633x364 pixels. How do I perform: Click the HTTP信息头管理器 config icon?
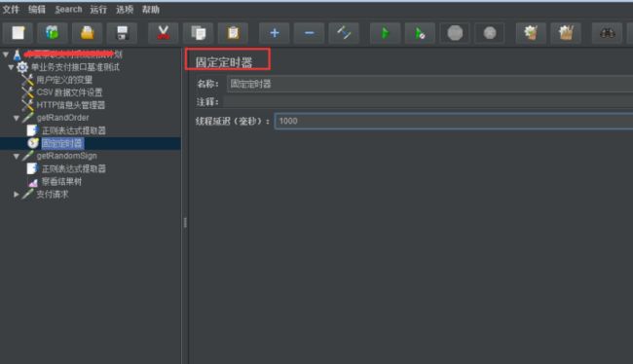(x=27, y=105)
